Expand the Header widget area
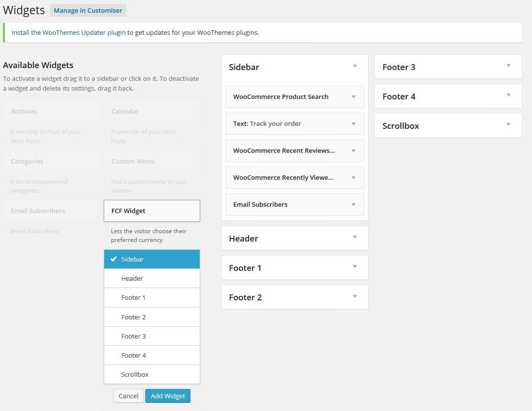This screenshot has width=532, height=411. (x=355, y=238)
